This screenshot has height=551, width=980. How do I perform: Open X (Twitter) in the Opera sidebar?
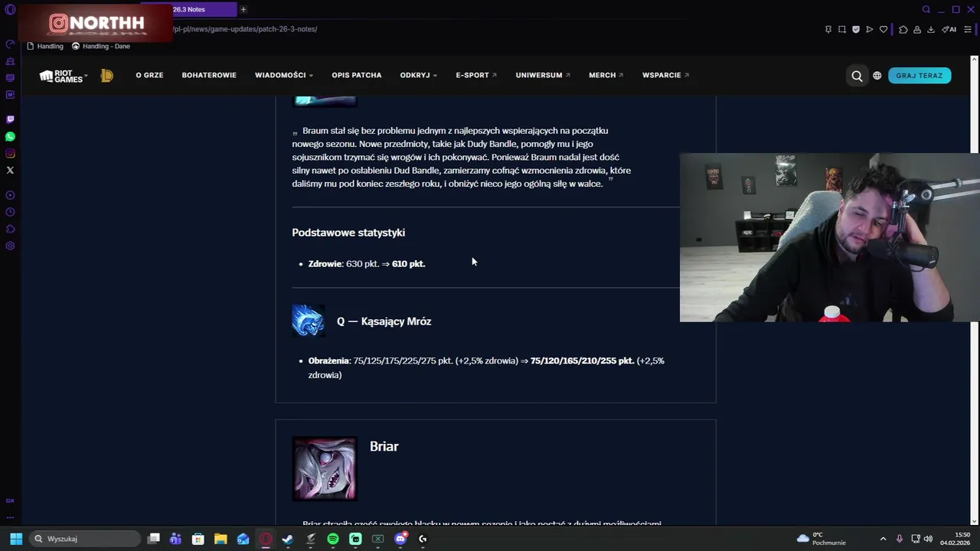(x=10, y=170)
